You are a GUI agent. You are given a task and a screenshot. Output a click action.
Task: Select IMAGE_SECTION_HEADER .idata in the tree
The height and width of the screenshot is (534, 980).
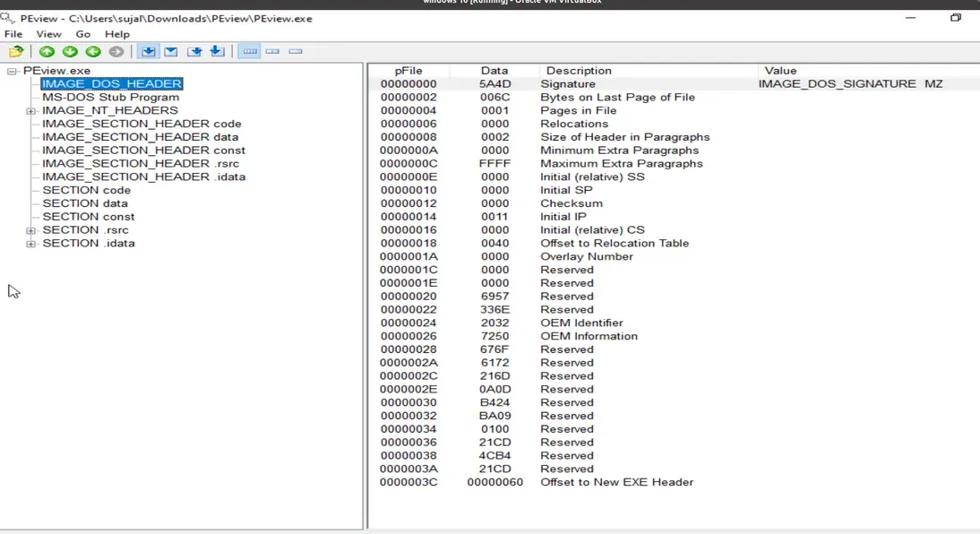tap(143, 177)
